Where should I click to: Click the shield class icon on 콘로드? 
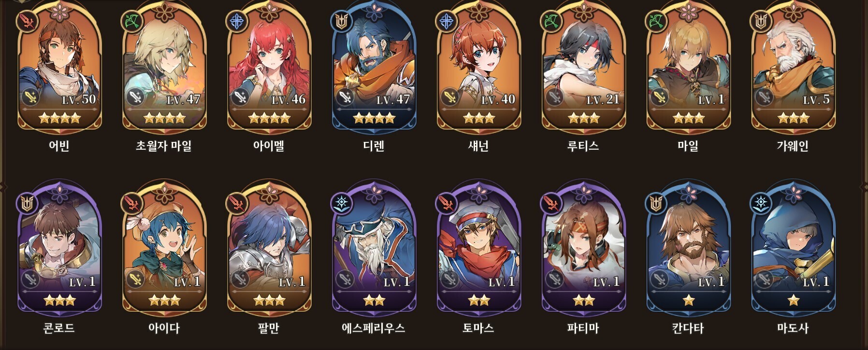click(x=27, y=204)
